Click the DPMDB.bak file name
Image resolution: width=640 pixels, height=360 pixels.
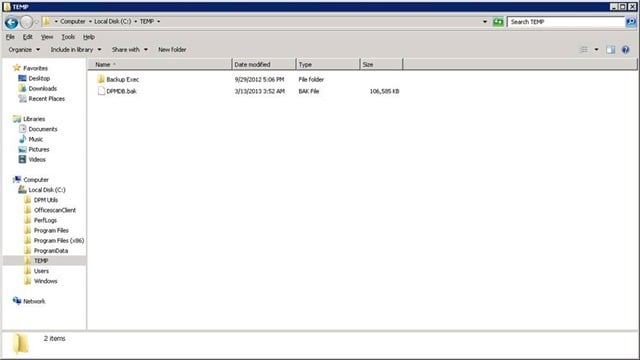click(121, 91)
